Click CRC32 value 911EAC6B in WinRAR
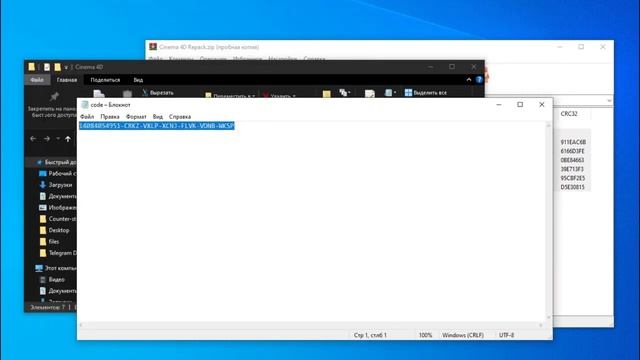Viewport: 640px width, 360px height. coord(573,142)
